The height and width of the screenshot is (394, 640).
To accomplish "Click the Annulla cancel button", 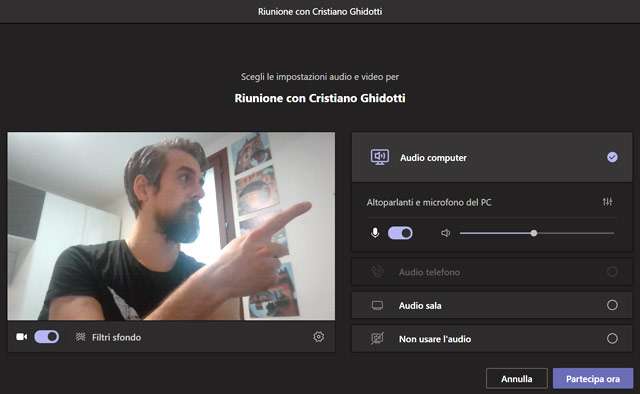I will (x=516, y=378).
